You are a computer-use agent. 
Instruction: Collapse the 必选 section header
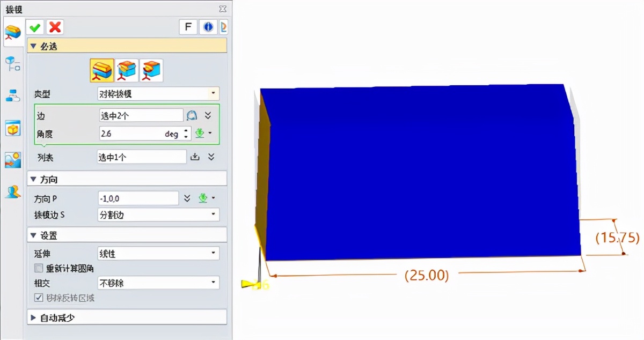(127, 46)
